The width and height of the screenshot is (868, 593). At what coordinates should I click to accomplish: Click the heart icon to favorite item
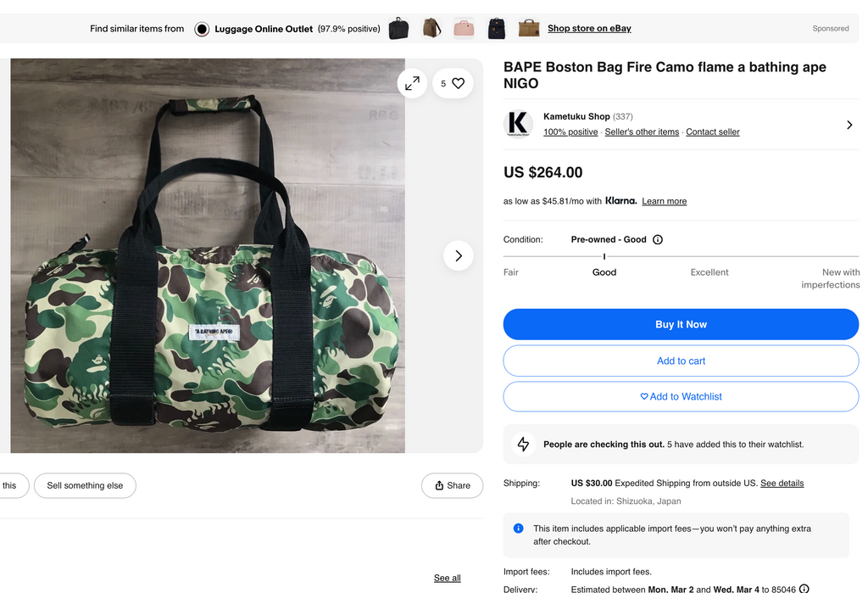point(458,83)
